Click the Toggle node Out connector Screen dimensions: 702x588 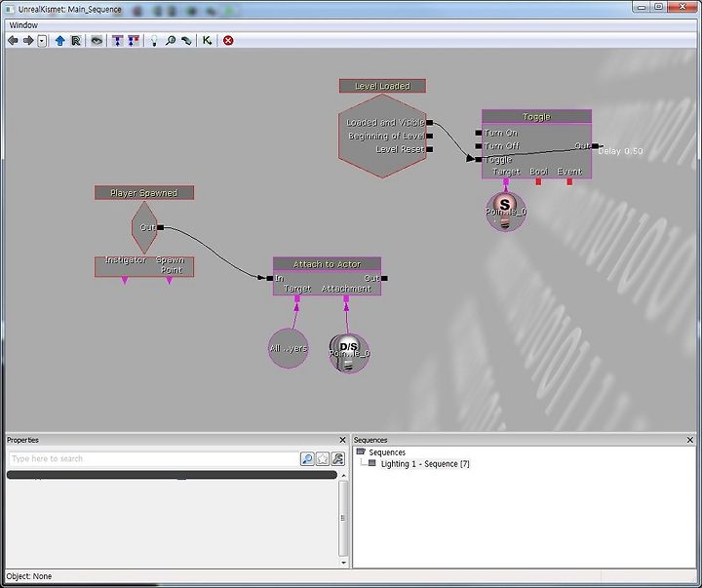pos(595,145)
